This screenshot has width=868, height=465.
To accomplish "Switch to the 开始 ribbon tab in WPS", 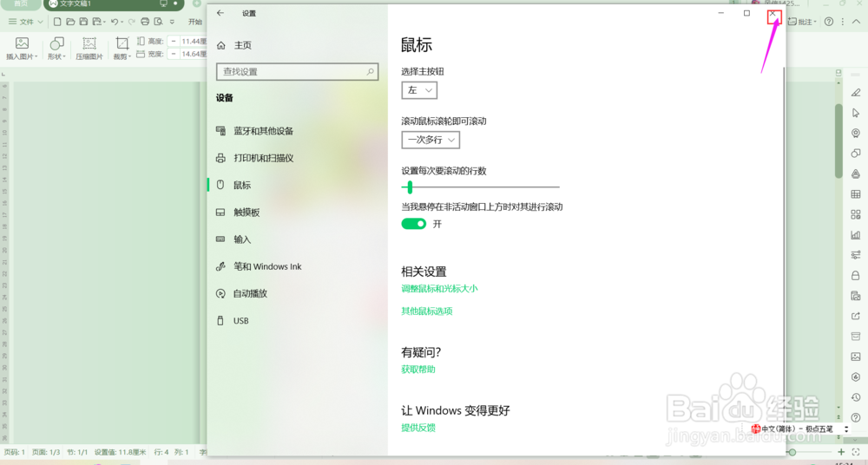I will (194, 22).
